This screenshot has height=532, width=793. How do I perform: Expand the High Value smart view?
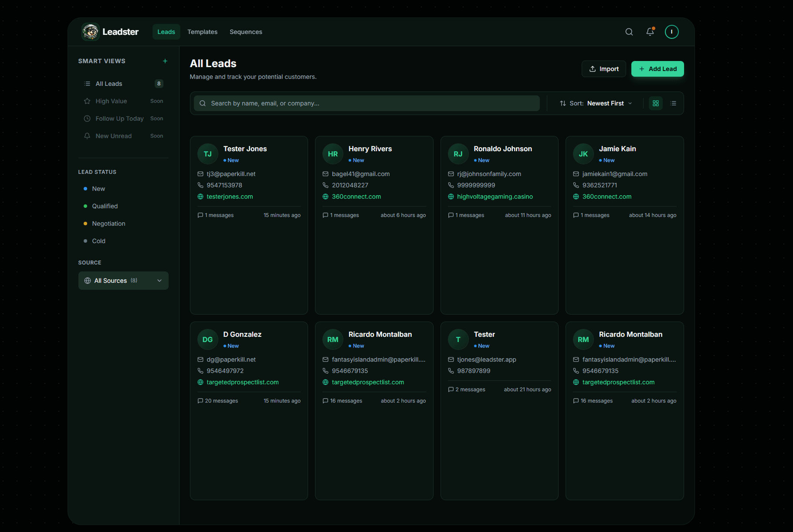pos(111,101)
